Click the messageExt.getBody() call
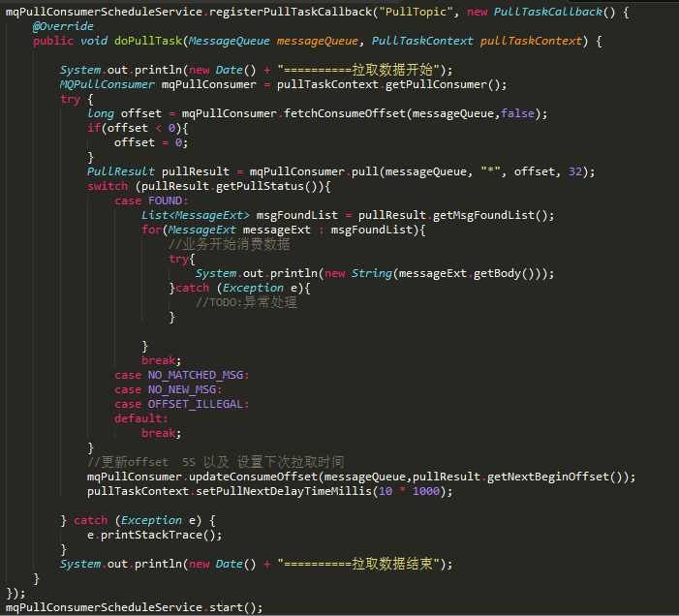Viewport: 679px width, 616px height. 466,273
